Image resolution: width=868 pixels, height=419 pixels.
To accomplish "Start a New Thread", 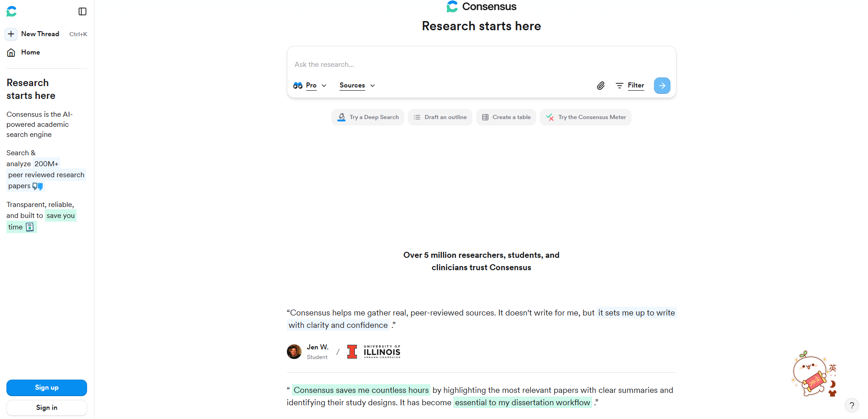I will (x=40, y=34).
